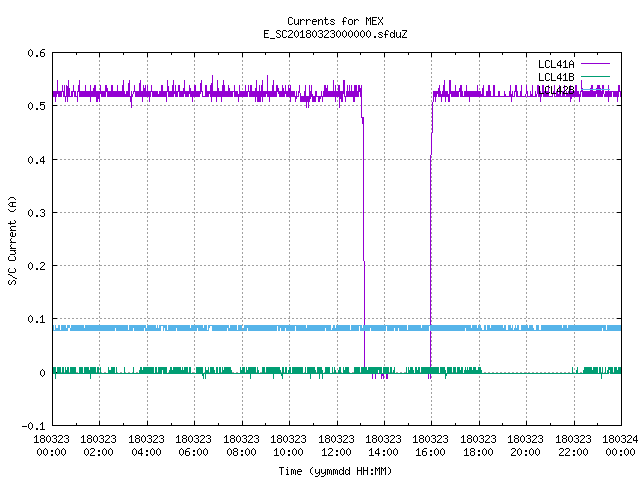Click the falling purple LCL41A edge after 13:00

363,229
